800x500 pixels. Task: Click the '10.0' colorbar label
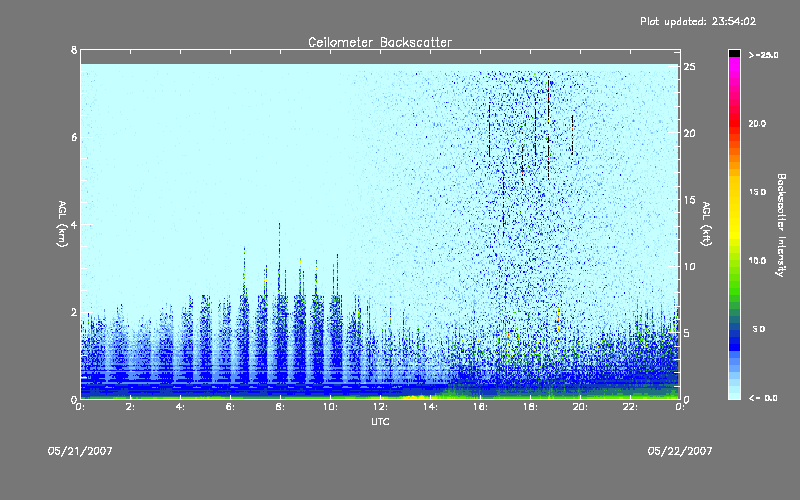(758, 261)
